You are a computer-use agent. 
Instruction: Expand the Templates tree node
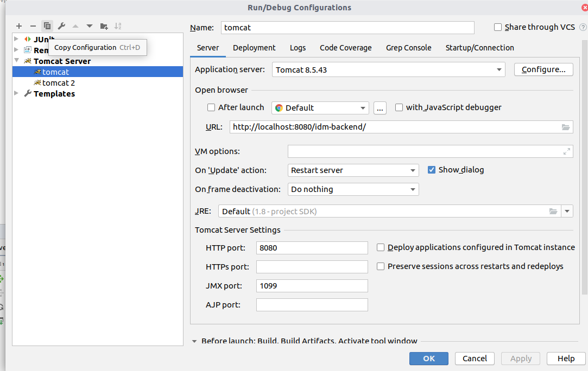click(x=16, y=93)
